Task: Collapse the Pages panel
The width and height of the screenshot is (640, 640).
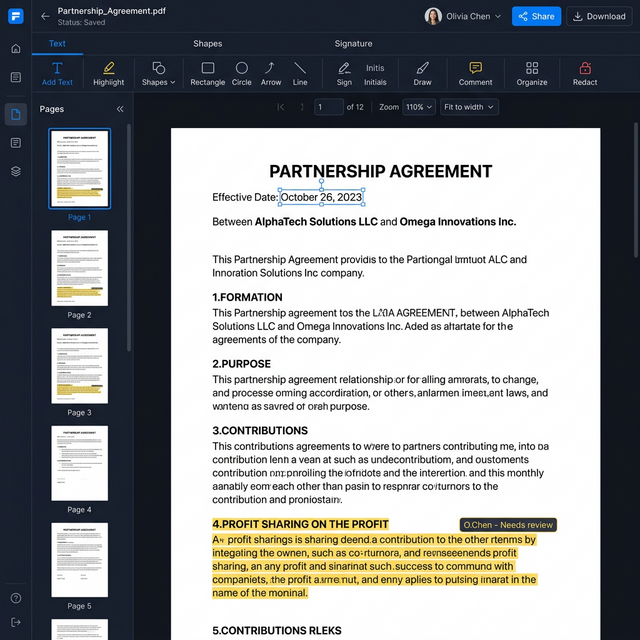Action: coord(120,109)
